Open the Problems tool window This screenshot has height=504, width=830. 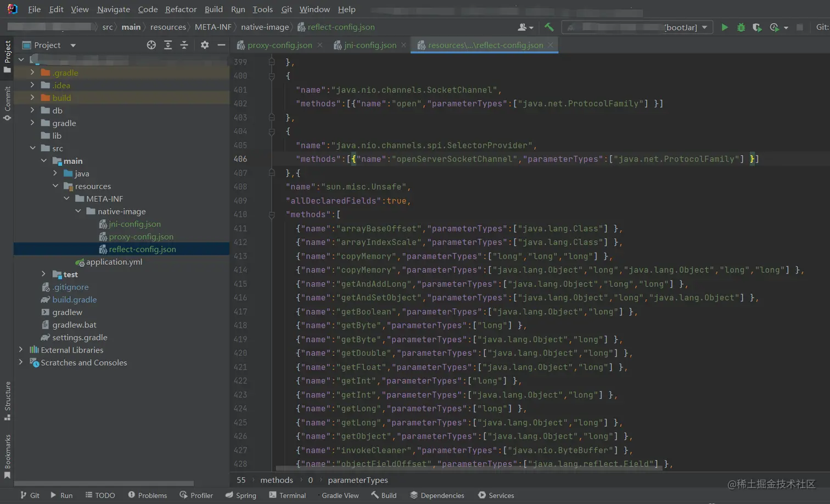147,495
